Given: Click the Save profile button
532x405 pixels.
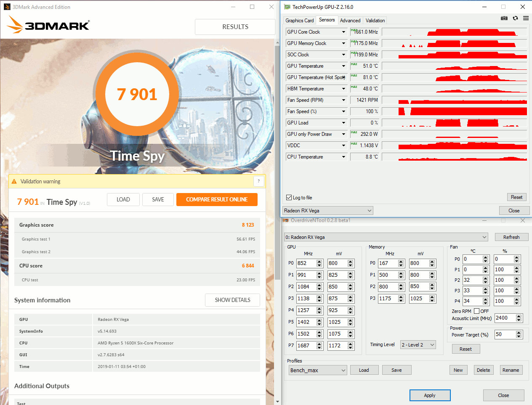Looking at the screenshot, I should 396,370.
